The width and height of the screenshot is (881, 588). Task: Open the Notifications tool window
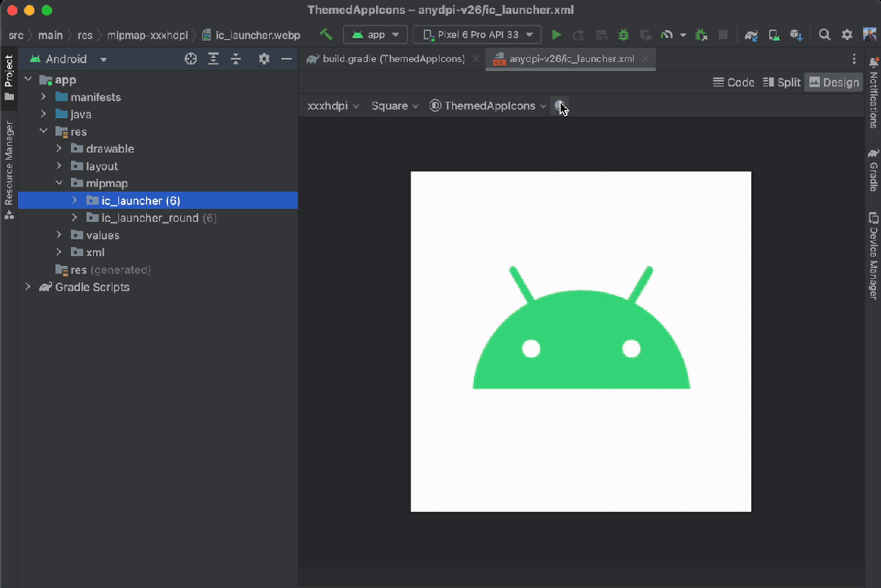874,92
